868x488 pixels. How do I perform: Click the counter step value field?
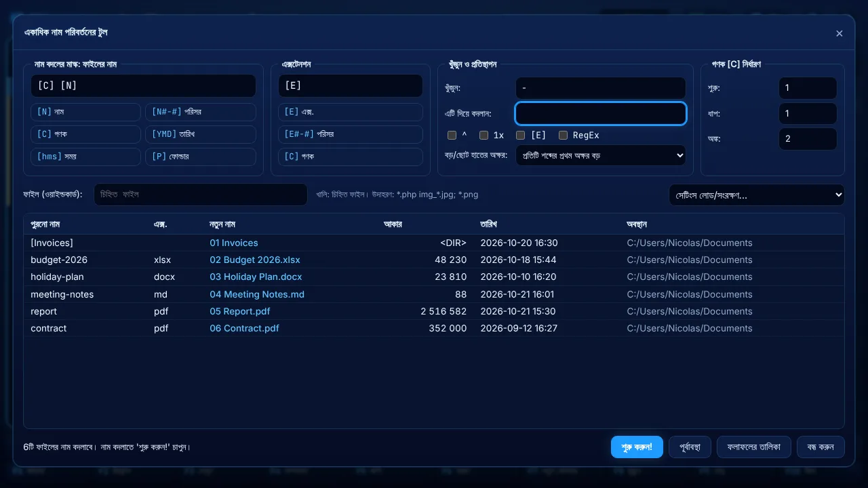pos(808,114)
